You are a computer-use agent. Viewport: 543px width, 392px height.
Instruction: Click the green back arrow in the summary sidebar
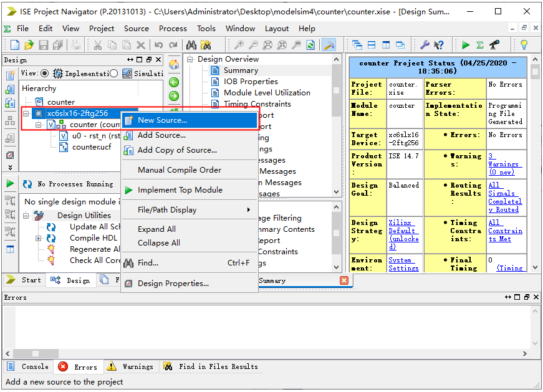[x=174, y=82]
